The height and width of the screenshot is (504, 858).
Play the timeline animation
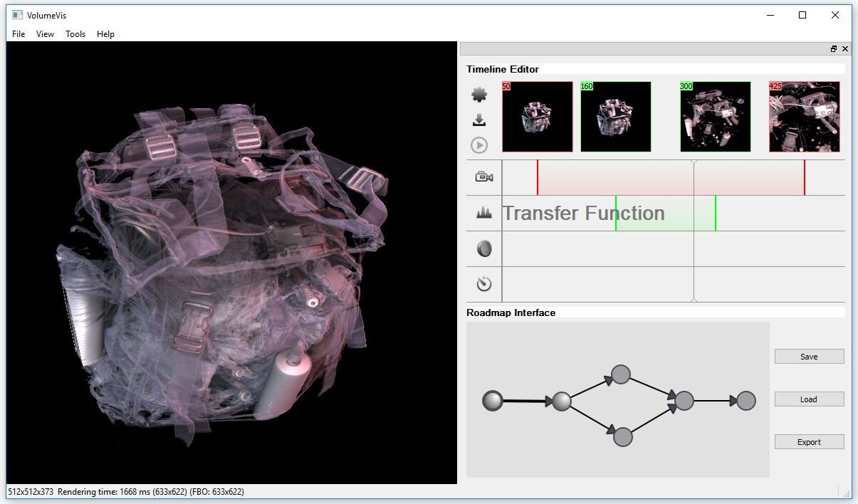click(479, 145)
